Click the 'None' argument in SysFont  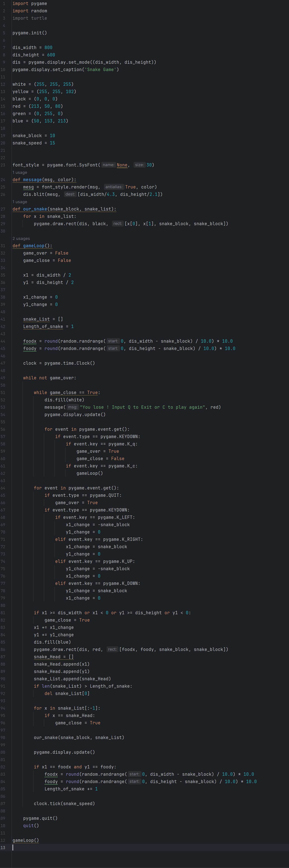(122, 165)
